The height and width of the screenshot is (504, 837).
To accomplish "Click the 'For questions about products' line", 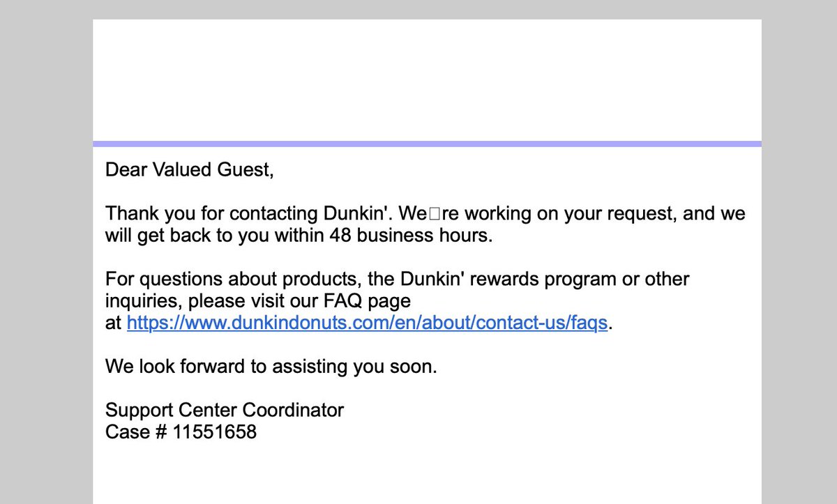I will 398,280.
